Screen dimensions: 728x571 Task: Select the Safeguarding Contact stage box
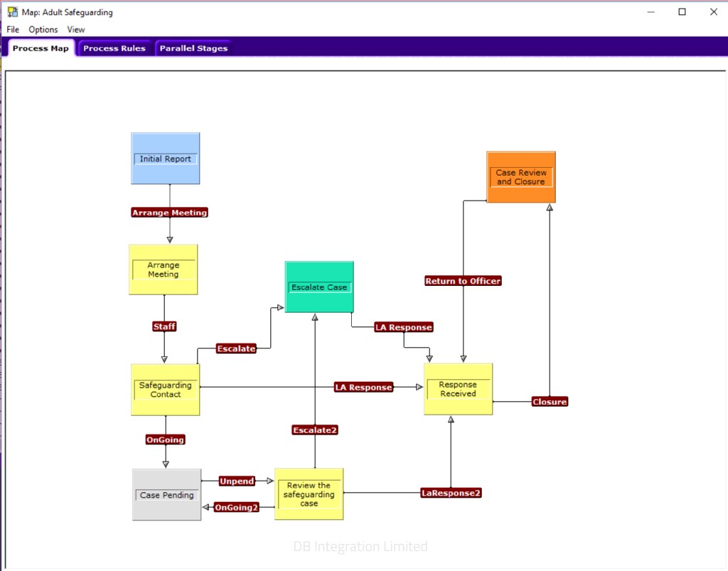point(165,390)
